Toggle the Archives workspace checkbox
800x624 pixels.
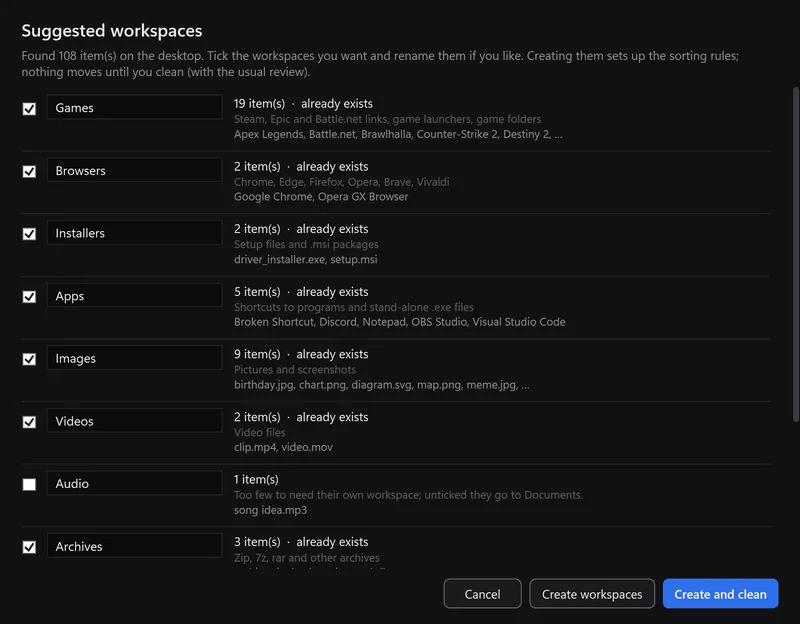pos(29,547)
